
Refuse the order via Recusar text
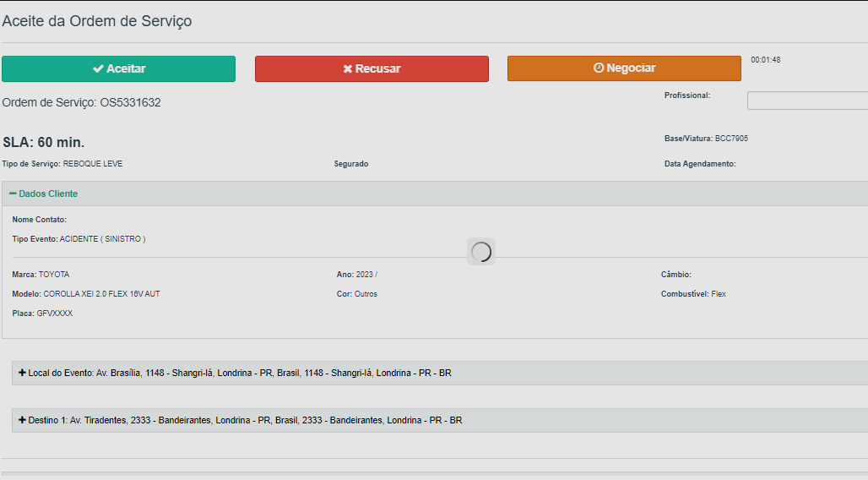[x=377, y=68]
